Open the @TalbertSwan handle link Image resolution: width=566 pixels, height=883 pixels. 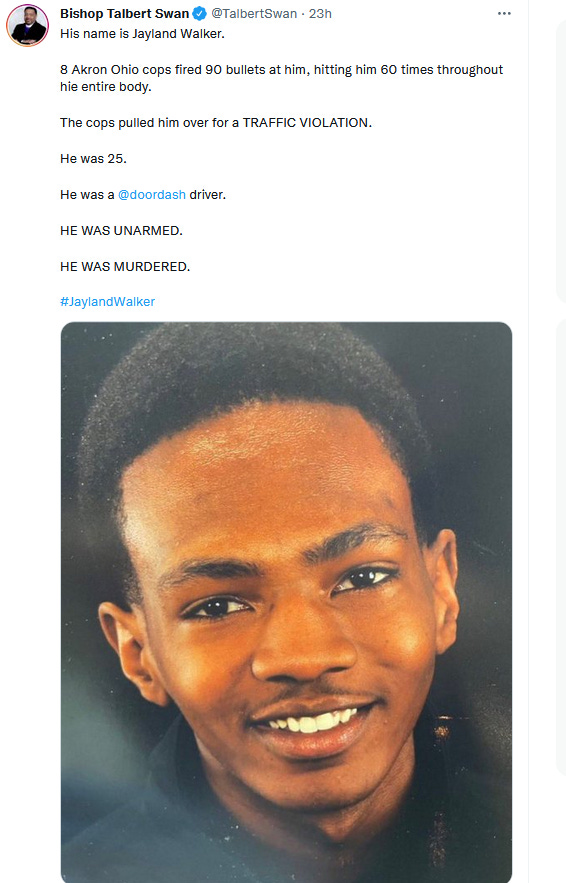click(x=253, y=14)
